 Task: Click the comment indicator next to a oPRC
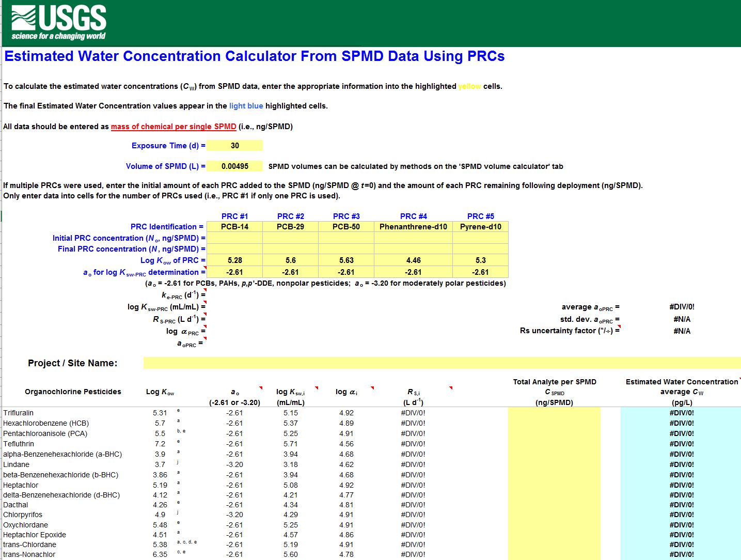pos(206,338)
